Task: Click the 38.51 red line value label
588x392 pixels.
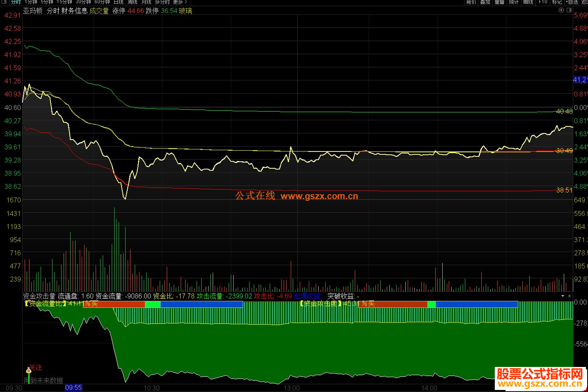Action: (x=564, y=190)
